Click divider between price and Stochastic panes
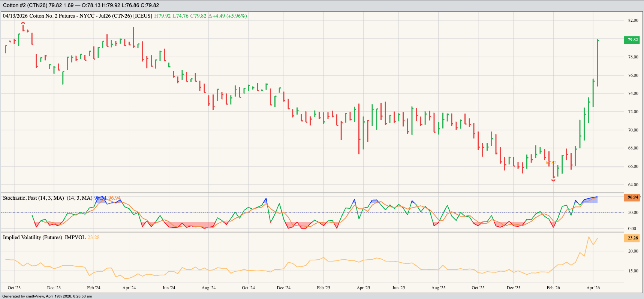Viewport: 644px width, 299px height. click(x=312, y=193)
